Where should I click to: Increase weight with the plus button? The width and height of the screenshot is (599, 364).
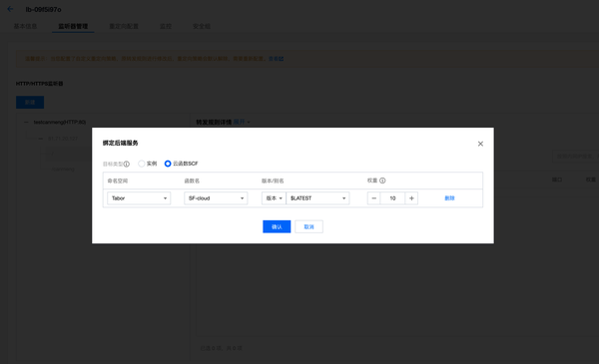tap(411, 198)
